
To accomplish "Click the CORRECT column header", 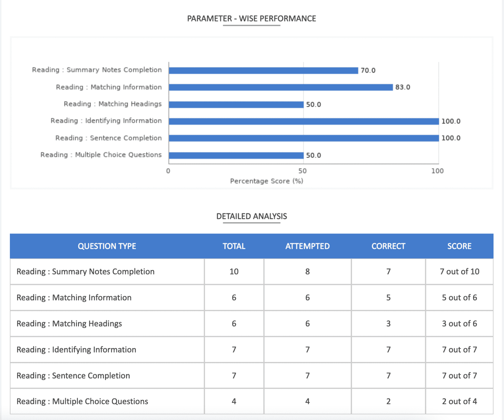I will (388, 246).
